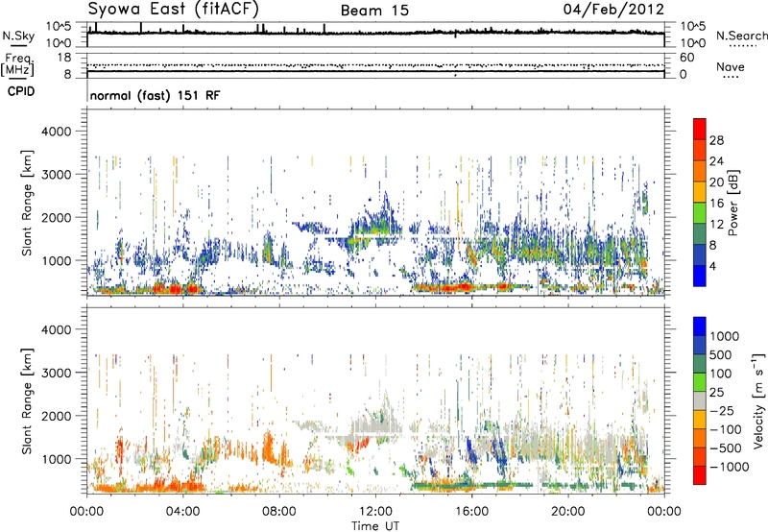
Task: Select the yellow segment of Power colorbar
Action: point(700,192)
